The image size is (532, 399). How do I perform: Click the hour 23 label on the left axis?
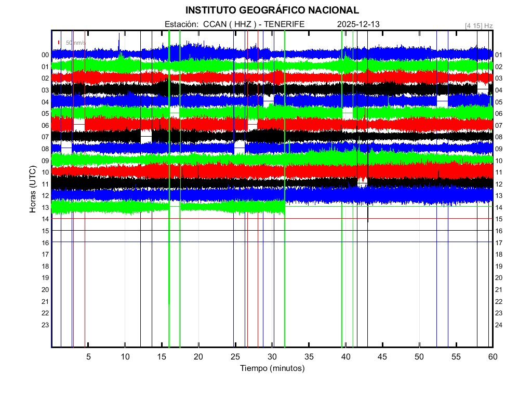tap(45, 325)
